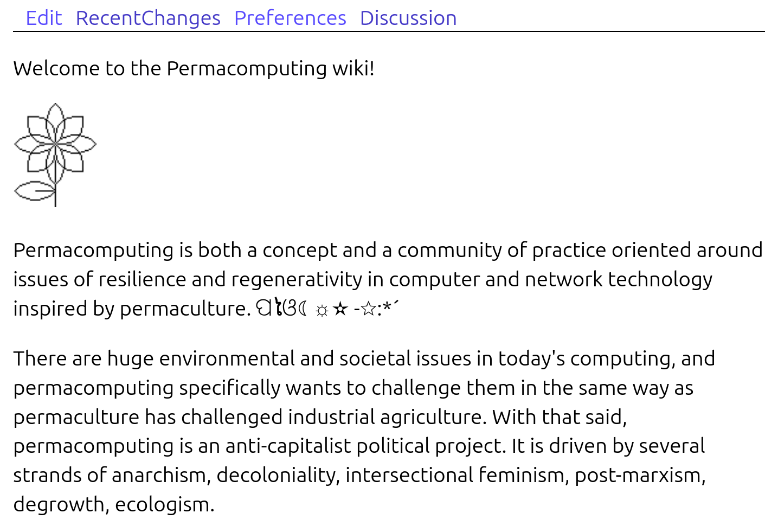Click the word 'ecologism' ending the paragraph
Screen dimensions: 778x532
[x=164, y=504]
